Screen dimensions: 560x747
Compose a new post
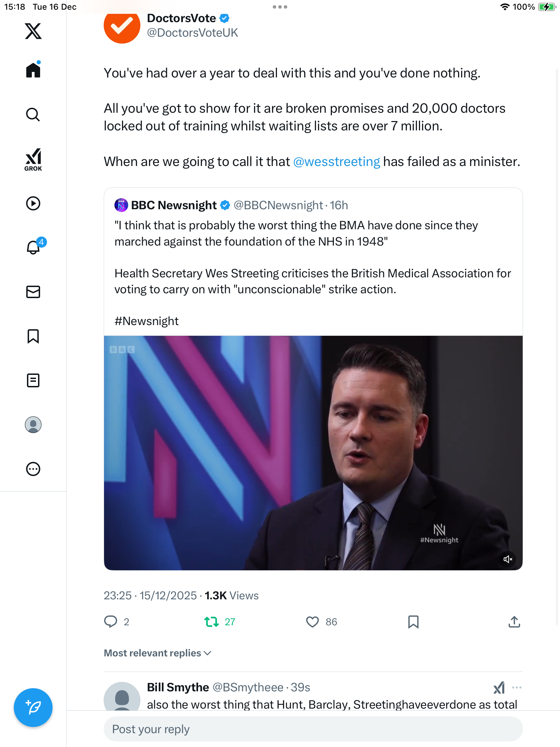click(x=33, y=707)
